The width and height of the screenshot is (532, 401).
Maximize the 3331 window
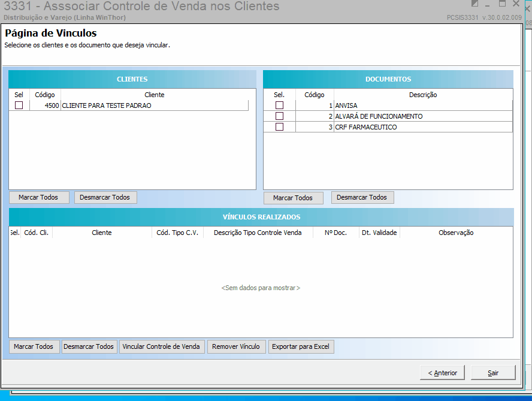[x=502, y=4]
